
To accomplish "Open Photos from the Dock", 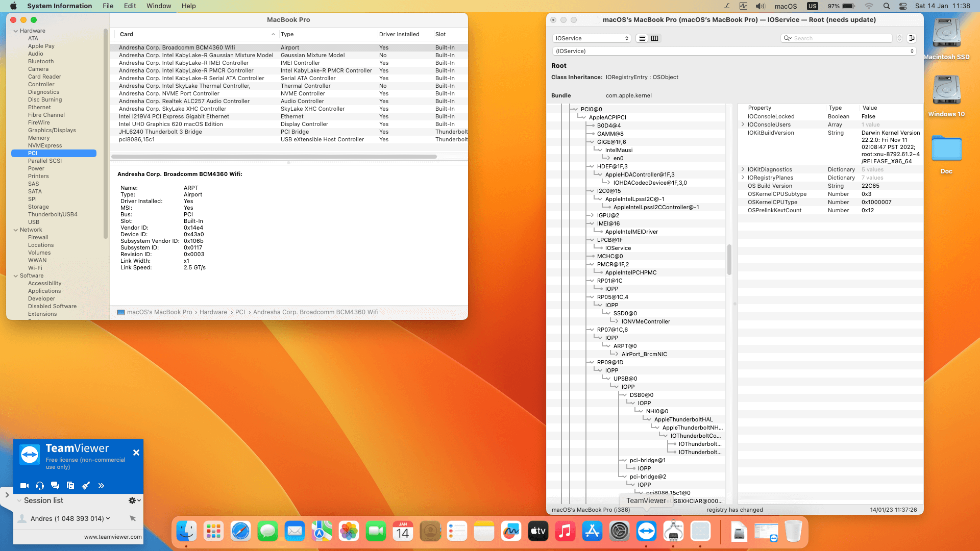I will point(349,532).
